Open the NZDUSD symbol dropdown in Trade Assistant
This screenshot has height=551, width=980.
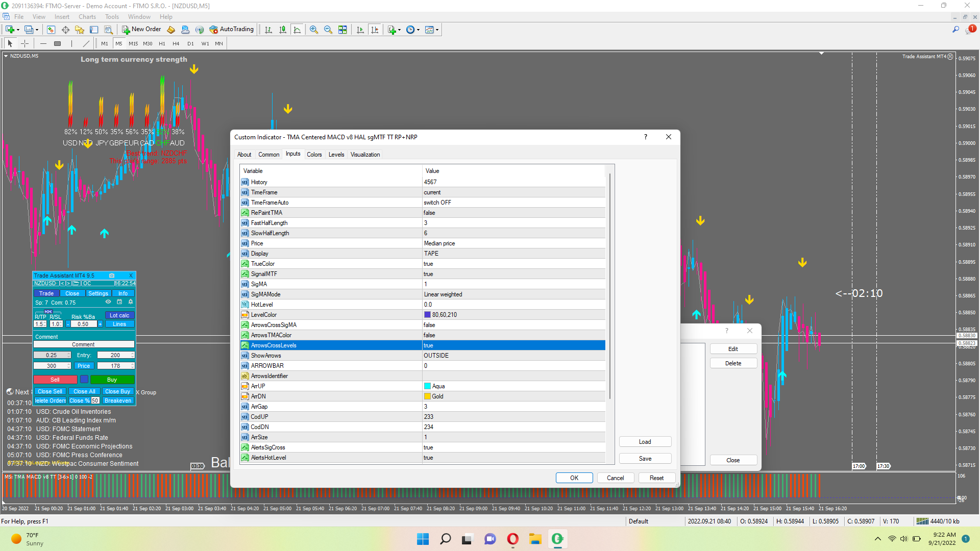point(45,283)
